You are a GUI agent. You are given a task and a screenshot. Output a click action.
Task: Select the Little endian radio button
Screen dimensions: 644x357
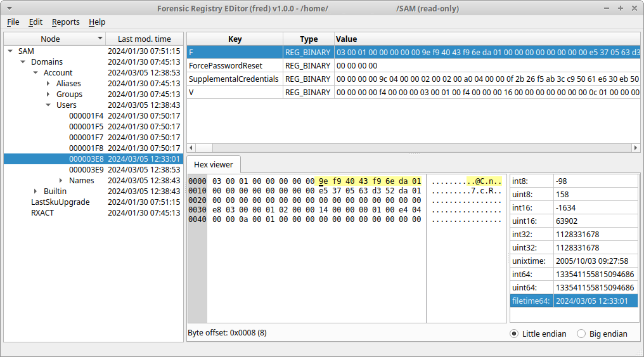click(x=514, y=334)
